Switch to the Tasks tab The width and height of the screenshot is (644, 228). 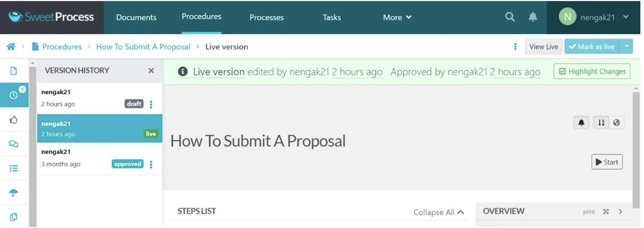pos(332,17)
